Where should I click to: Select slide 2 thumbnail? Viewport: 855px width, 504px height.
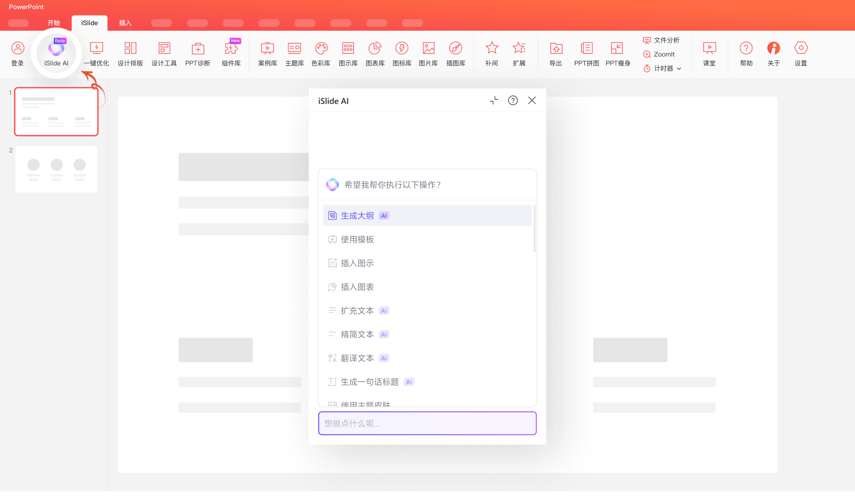point(56,169)
